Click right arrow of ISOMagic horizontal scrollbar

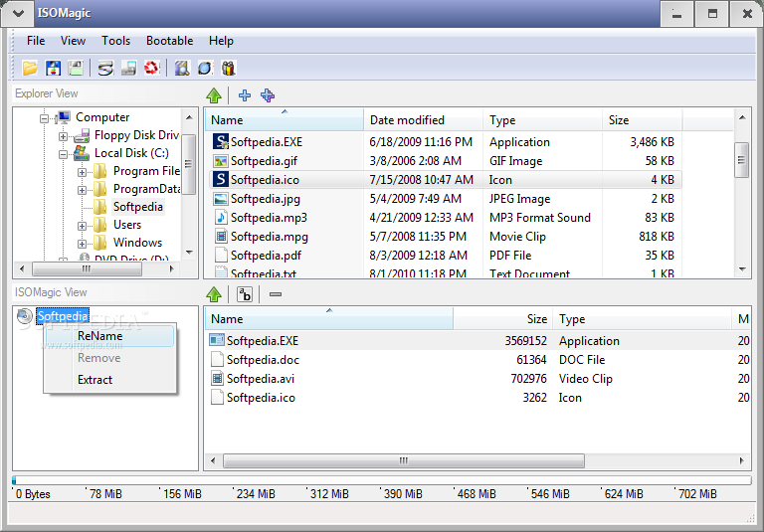coord(741,460)
